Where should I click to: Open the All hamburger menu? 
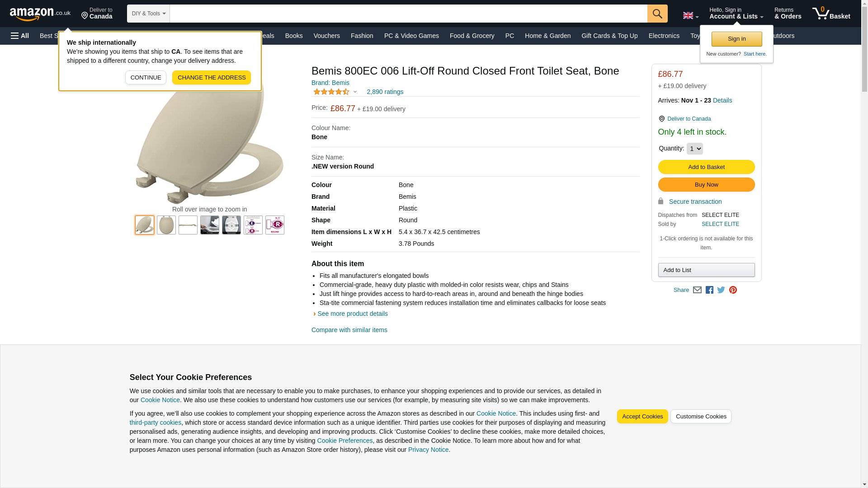20,36
